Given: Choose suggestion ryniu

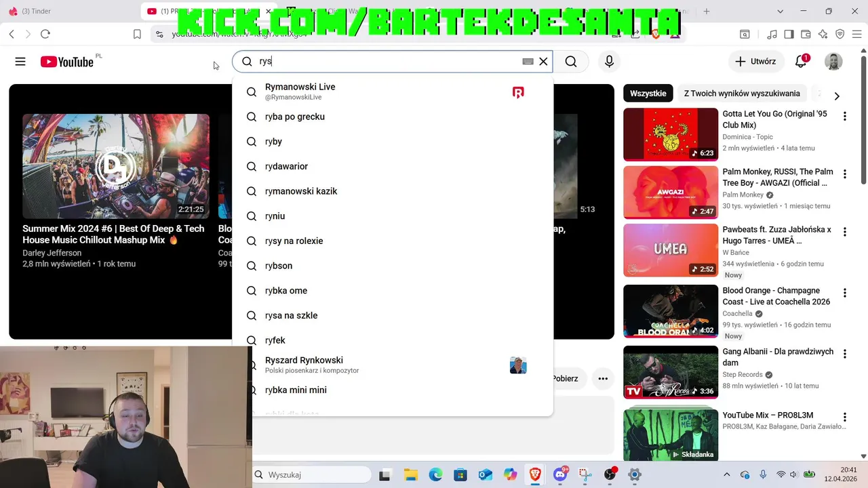Looking at the screenshot, I should [x=393, y=216].
